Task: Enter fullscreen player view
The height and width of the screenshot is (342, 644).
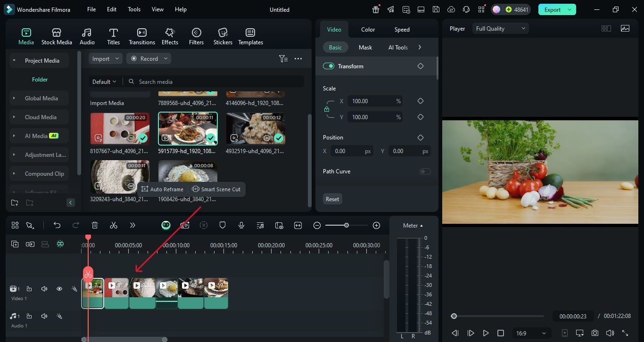Action: coord(625,333)
